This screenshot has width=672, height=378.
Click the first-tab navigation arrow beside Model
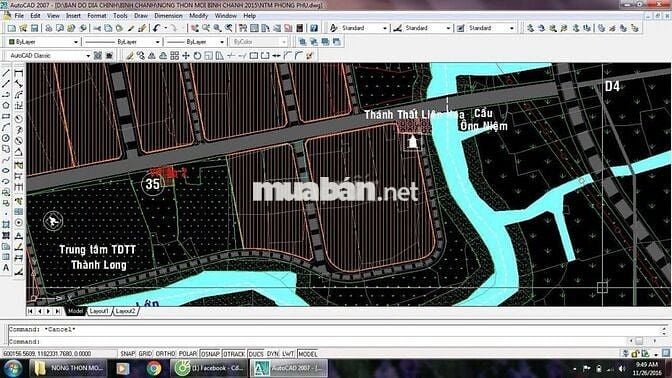[x=30, y=311]
